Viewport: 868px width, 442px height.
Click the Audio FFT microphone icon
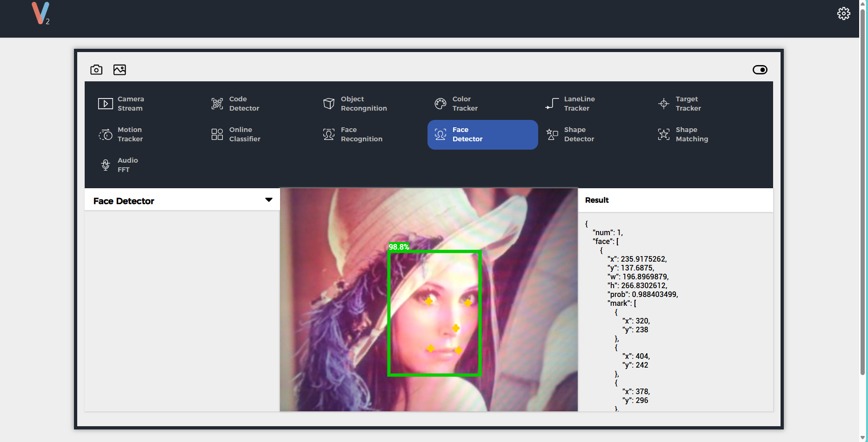(x=106, y=165)
